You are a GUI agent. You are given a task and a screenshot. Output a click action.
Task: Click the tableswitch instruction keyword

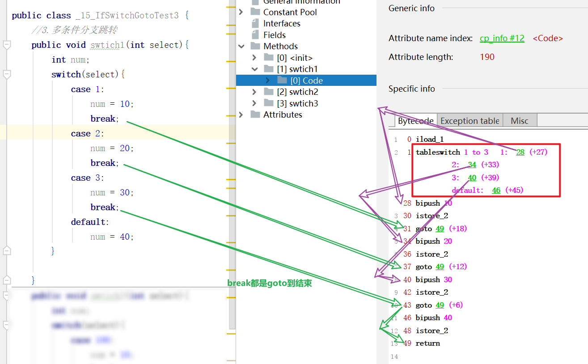[x=438, y=152]
